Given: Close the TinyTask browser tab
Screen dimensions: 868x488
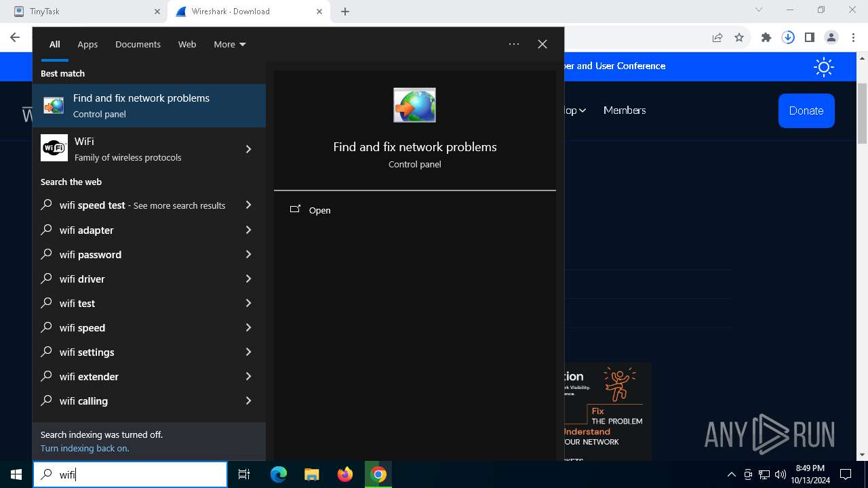Looking at the screenshot, I should (157, 12).
